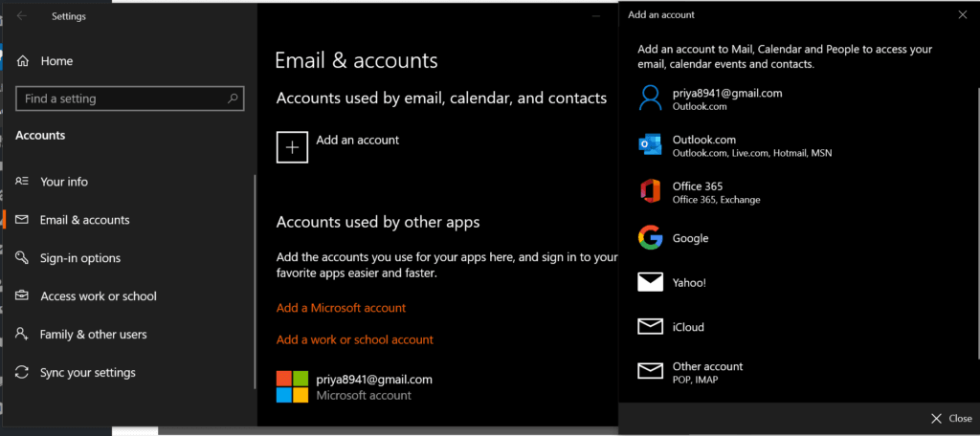The height and width of the screenshot is (436, 980).
Task: Open the Home icon in sidebar
Action: (23, 61)
